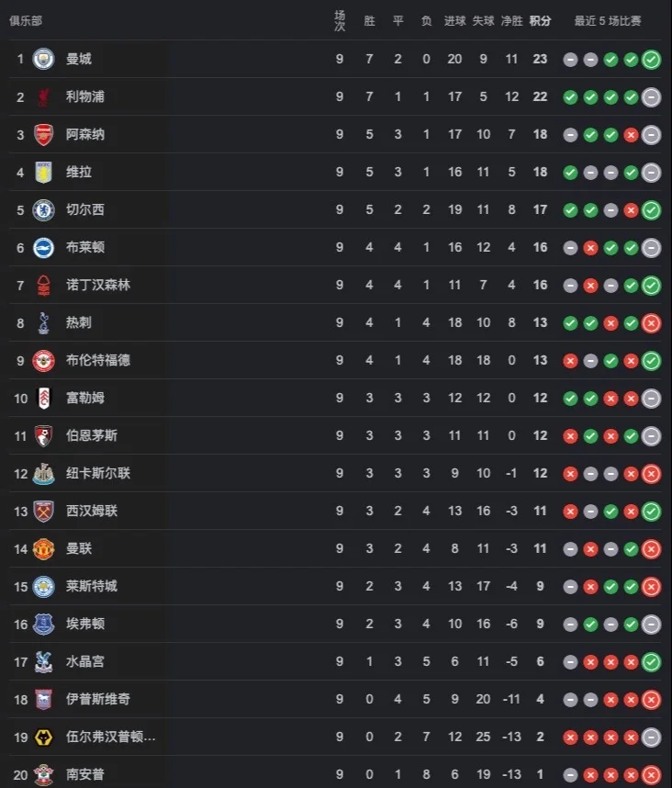Click the Chelsea club crest

click(43, 209)
